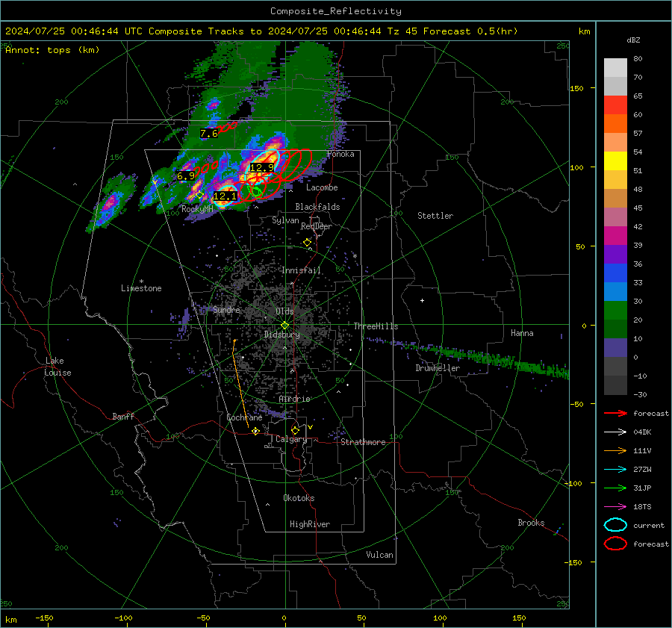Click the Innisfail town label
Image resolution: width=672 pixels, height=628 pixels.
(x=301, y=270)
